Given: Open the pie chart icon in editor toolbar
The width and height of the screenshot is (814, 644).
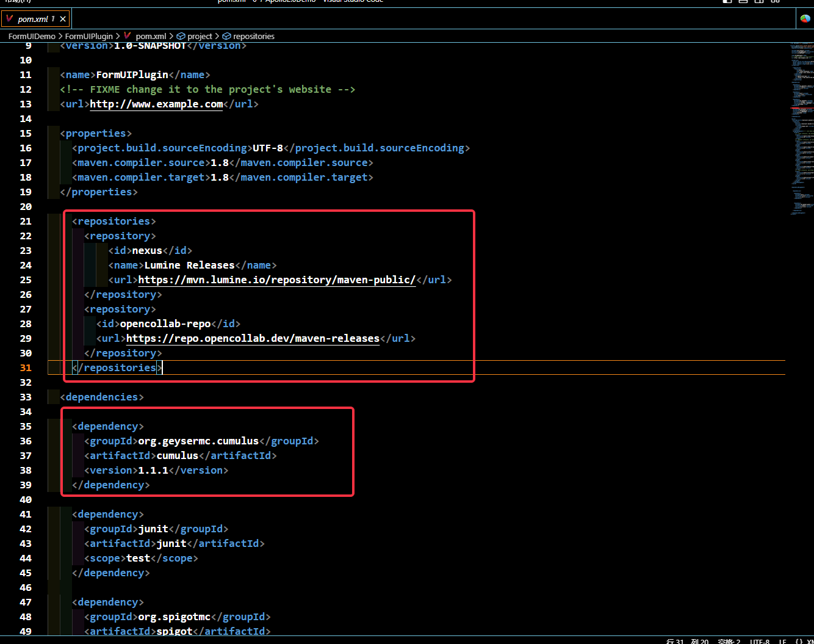Looking at the screenshot, I should pyautogui.click(x=805, y=19).
